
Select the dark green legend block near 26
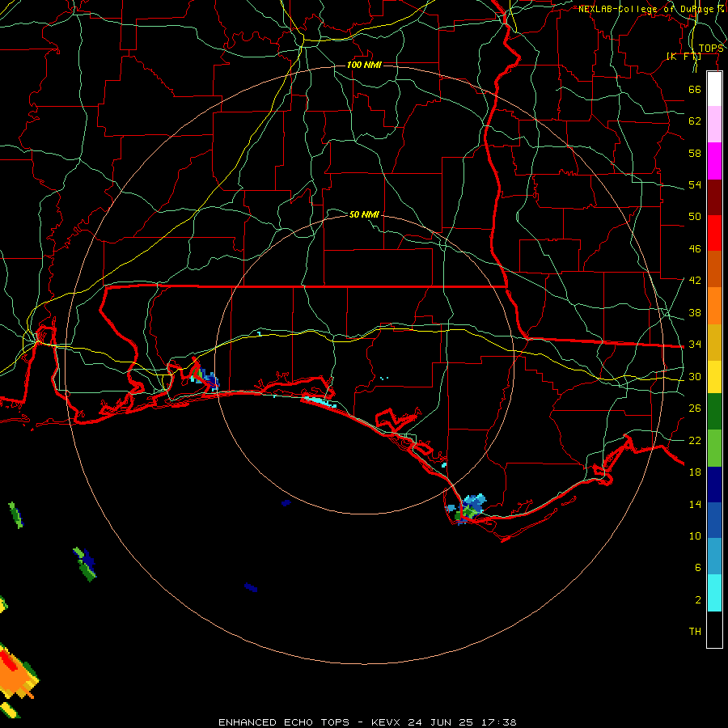pos(714,412)
